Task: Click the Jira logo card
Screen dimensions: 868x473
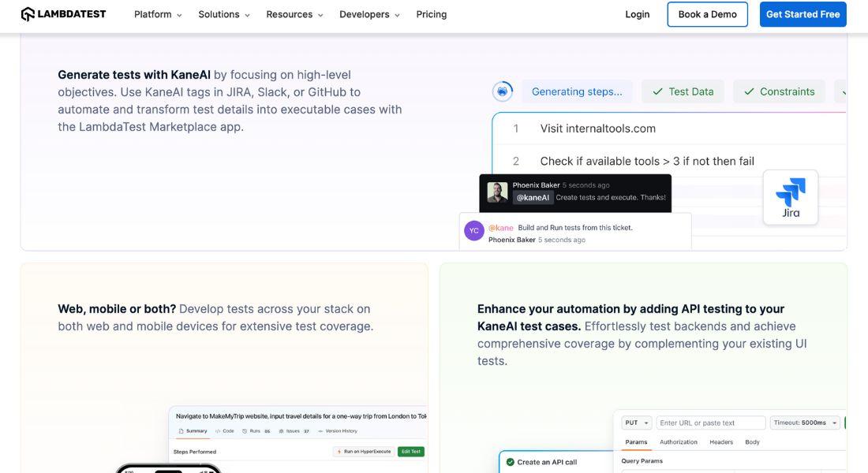Action: (790, 197)
